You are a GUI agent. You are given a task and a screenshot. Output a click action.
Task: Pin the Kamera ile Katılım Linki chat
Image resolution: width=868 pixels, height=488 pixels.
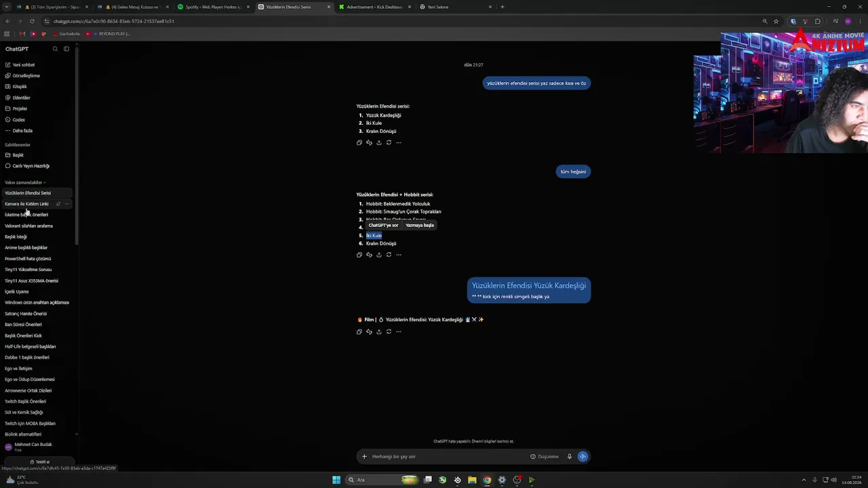click(x=58, y=204)
